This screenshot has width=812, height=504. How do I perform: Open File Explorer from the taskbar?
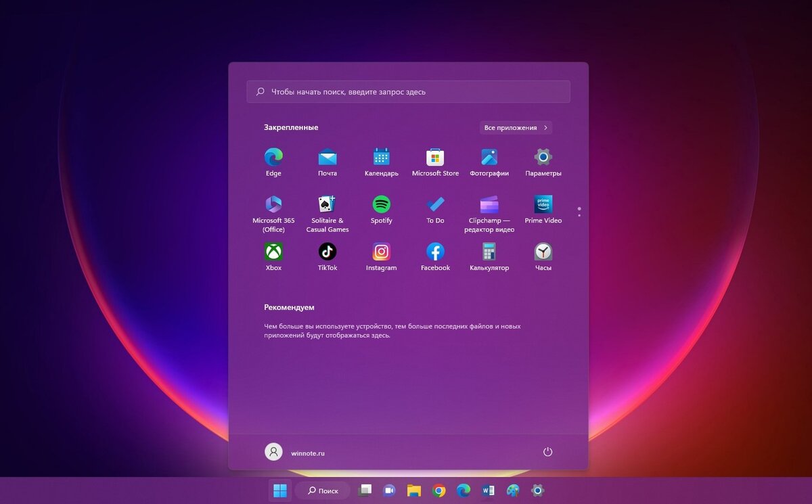(x=414, y=490)
